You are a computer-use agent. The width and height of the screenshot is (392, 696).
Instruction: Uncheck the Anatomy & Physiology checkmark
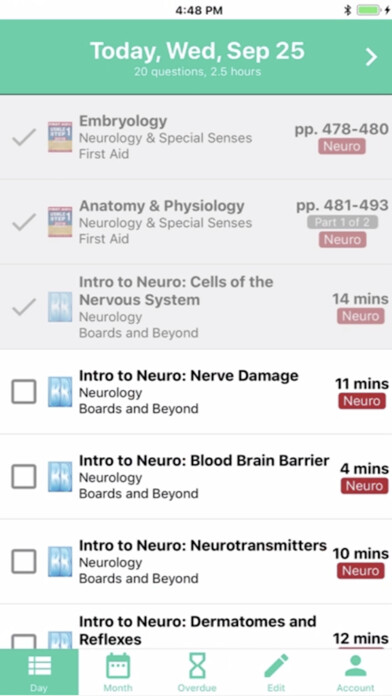coord(24,222)
